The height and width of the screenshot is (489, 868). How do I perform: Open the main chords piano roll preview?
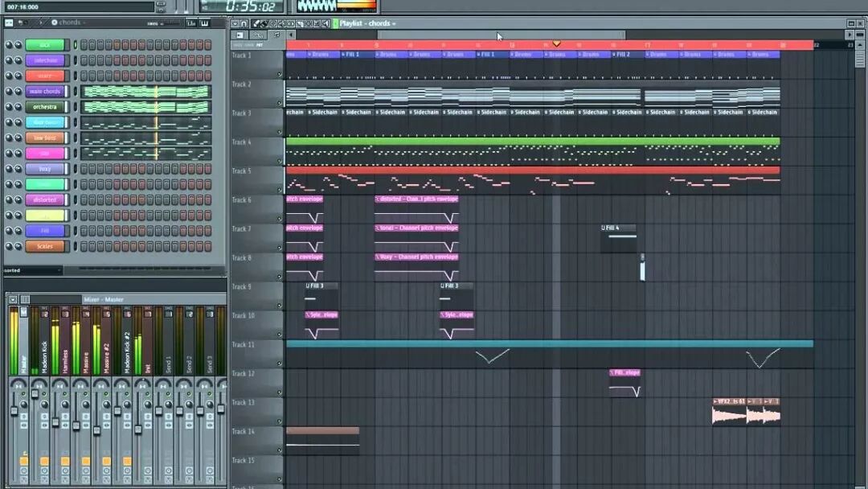pyautogui.click(x=146, y=92)
